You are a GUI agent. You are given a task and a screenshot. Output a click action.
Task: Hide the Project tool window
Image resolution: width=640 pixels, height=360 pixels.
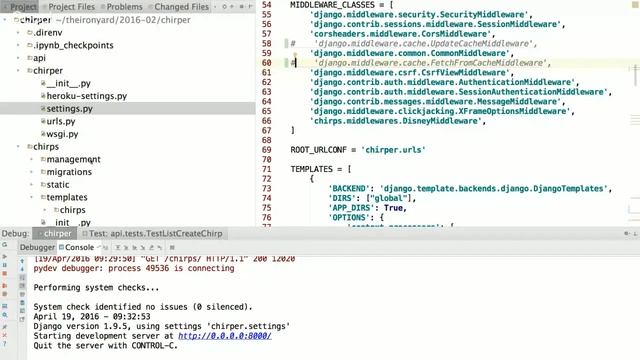click(250, 7)
